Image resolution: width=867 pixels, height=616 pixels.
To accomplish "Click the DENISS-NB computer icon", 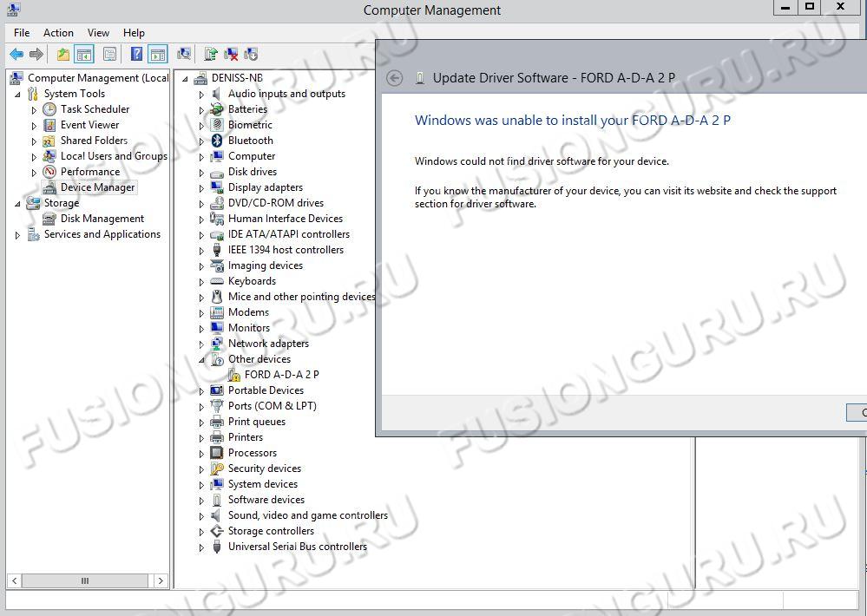I will [200, 78].
